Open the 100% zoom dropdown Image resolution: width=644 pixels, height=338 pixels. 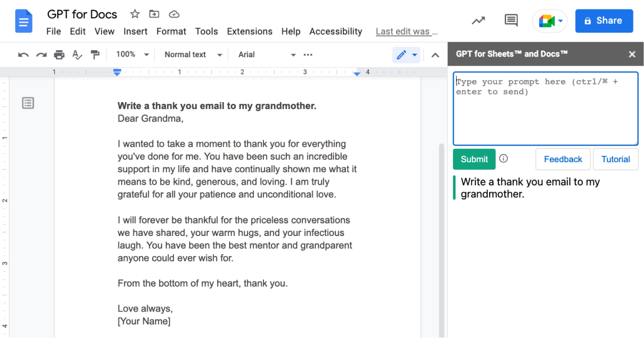tap(132, 55)
